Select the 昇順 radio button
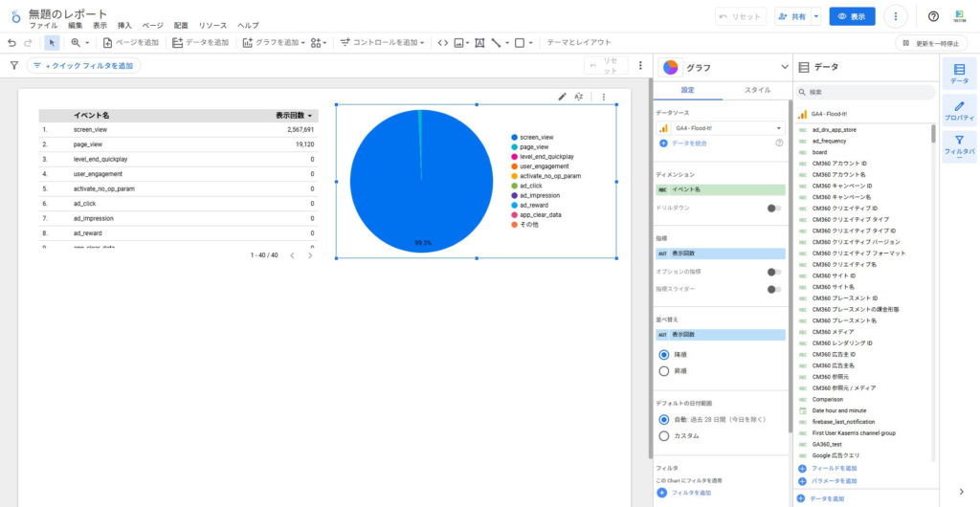This screenshot has width=980, height=507. (x=664, y=371)
